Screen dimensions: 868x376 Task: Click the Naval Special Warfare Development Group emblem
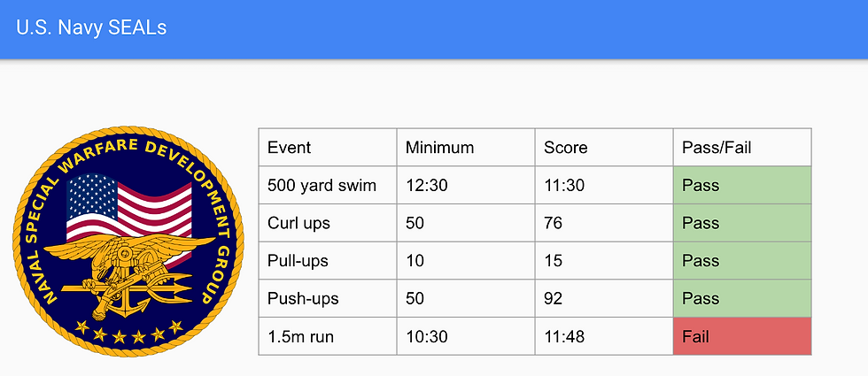(128, 242)
